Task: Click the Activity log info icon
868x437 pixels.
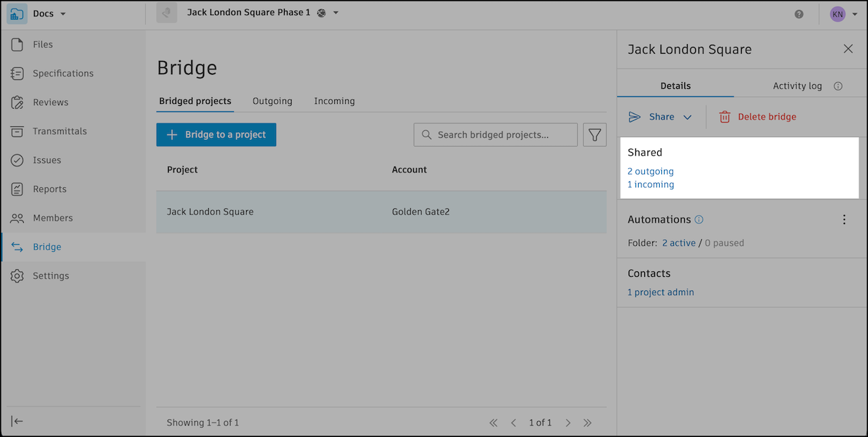Action: 838,86
